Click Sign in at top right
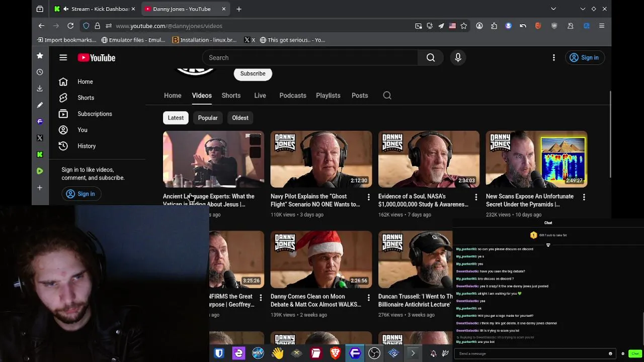This screenshot has height=362, width=644. 584,58
